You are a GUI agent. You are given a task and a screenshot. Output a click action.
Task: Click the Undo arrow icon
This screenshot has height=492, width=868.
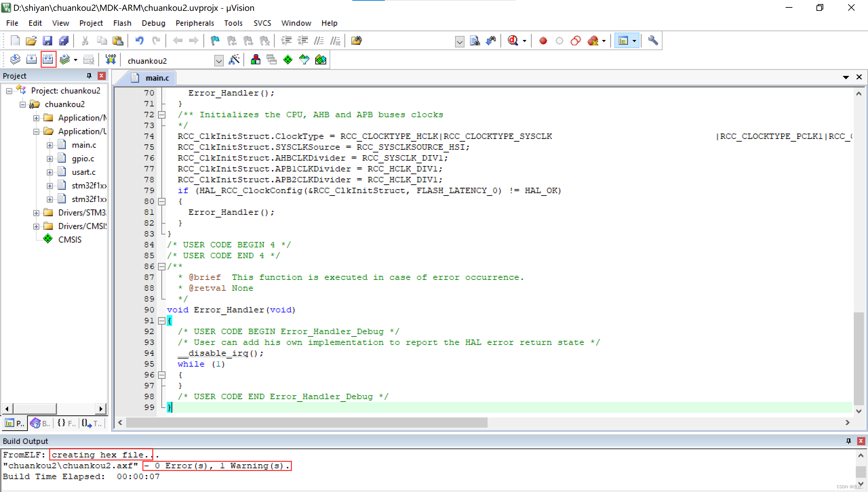click(x=139, y=41)
